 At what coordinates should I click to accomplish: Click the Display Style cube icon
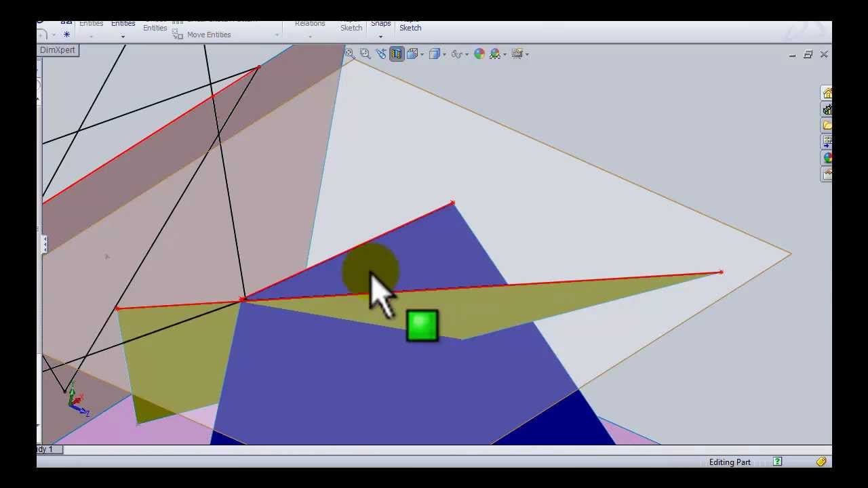435,54
